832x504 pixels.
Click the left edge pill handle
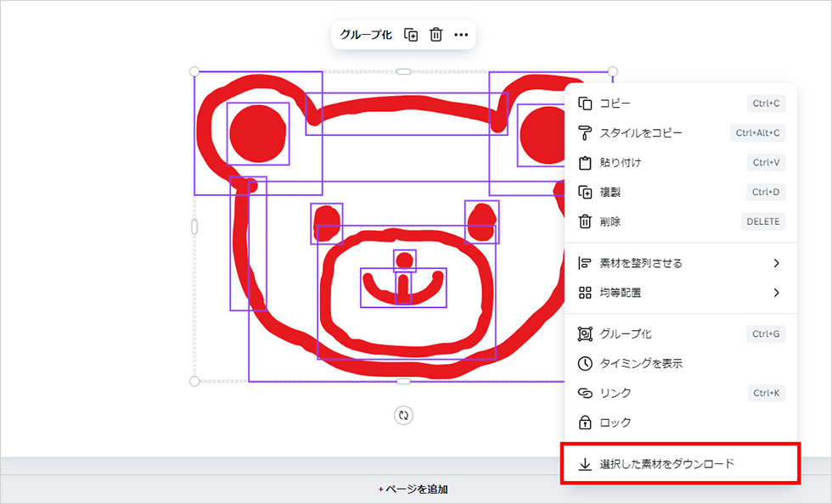pyautogui.click(x=194, y=227)
